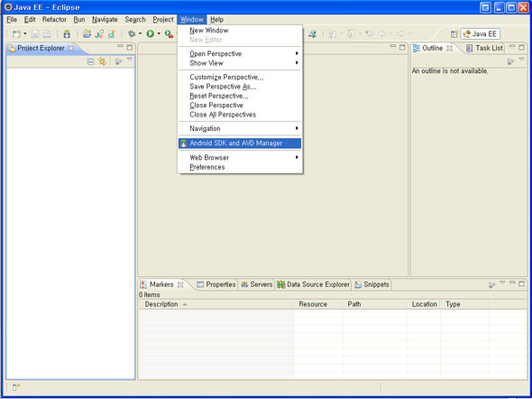The height and width of the screenshot is (399, 532).
Task: Close the Project Explorer view tab
Action: (71, 48)
